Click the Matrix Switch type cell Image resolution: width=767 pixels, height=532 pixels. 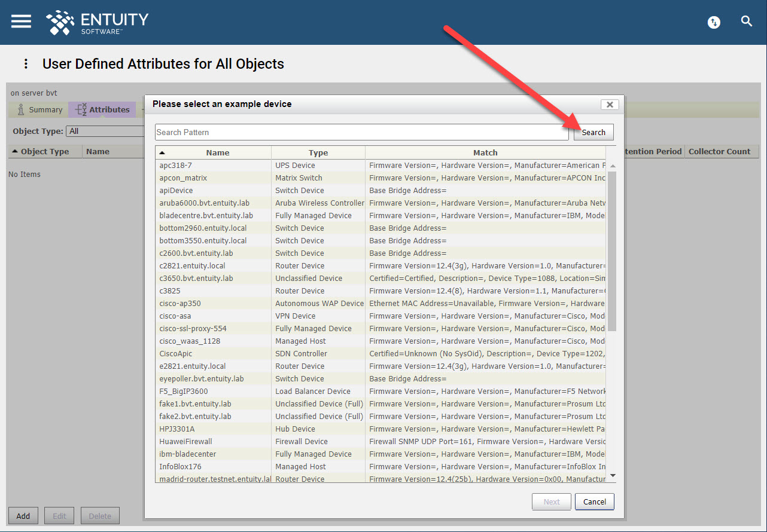pyautogui.click(x=318, y=178)
